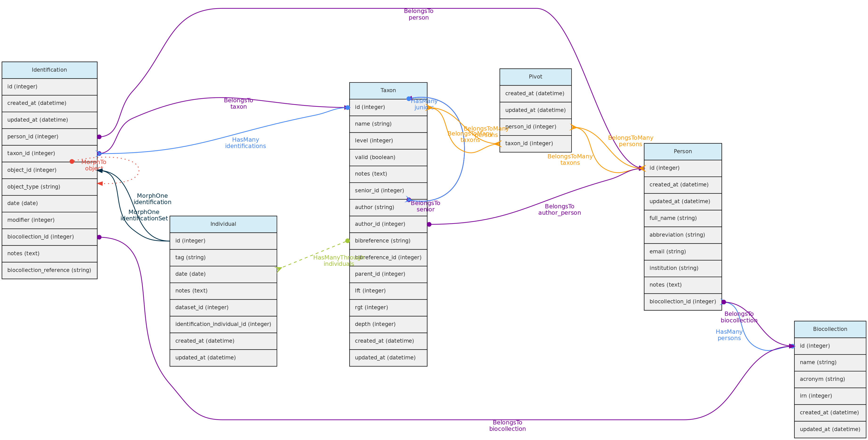Click the HasMany identifications relation label

[245, 143]
